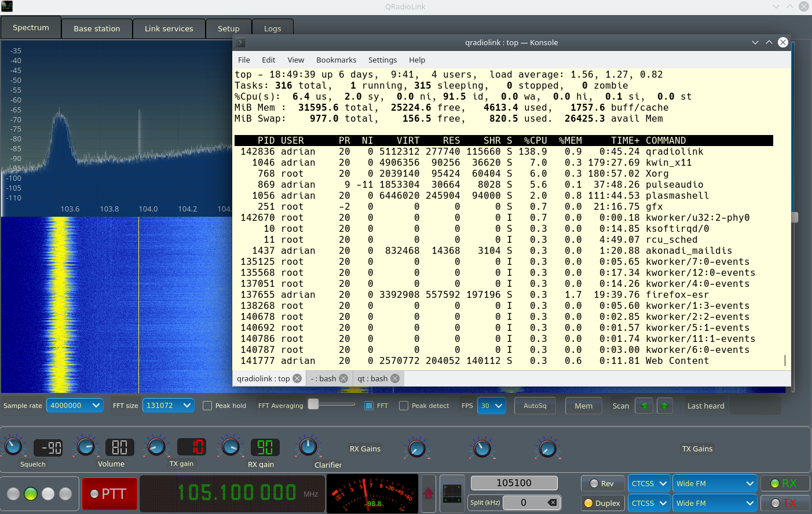Viewport: 812px width, 514px height.
Task: Click the red up arrow beside the tuning meter
Action: click(429, 494)
